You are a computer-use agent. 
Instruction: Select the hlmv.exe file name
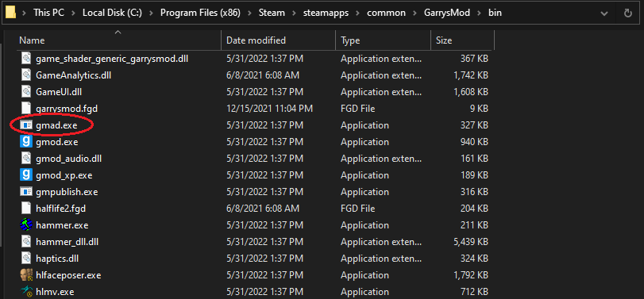click(55, 292)
